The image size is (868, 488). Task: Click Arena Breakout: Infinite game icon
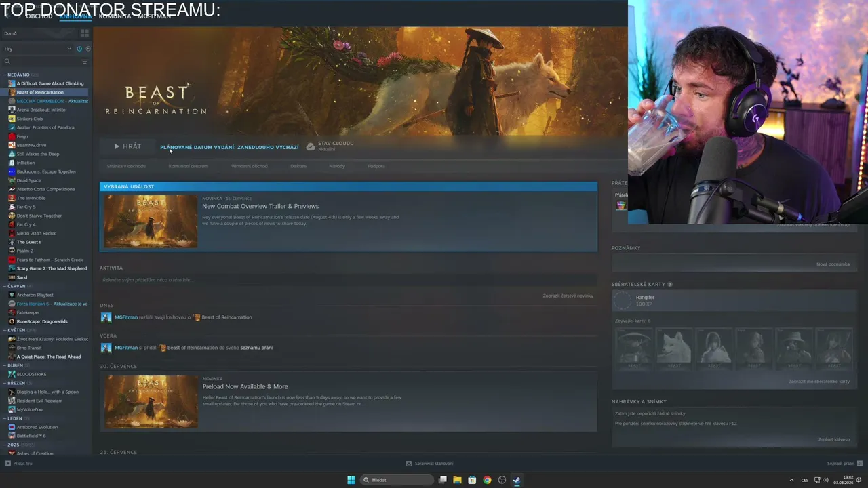(x=12, y=110)
